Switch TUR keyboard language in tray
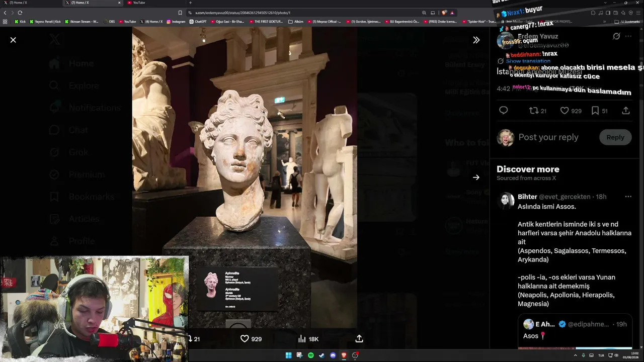The image size is (644, 362). [x=601, y=355]
